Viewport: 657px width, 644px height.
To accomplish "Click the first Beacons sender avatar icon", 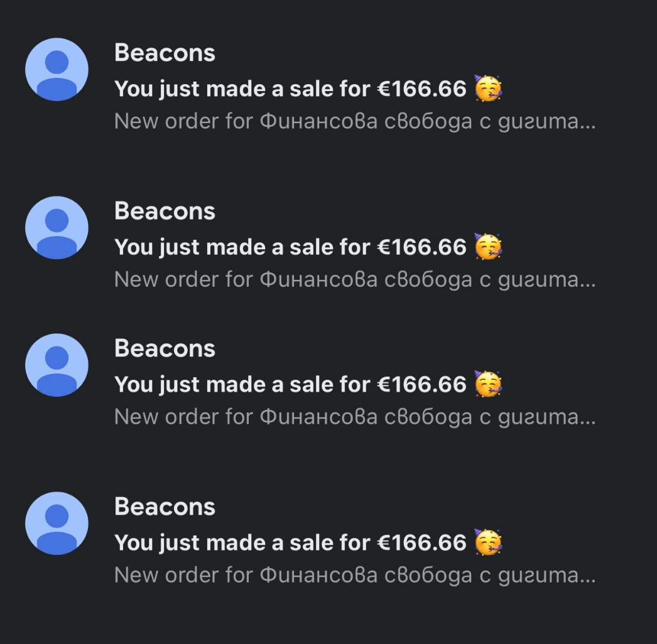I will 57,70.
